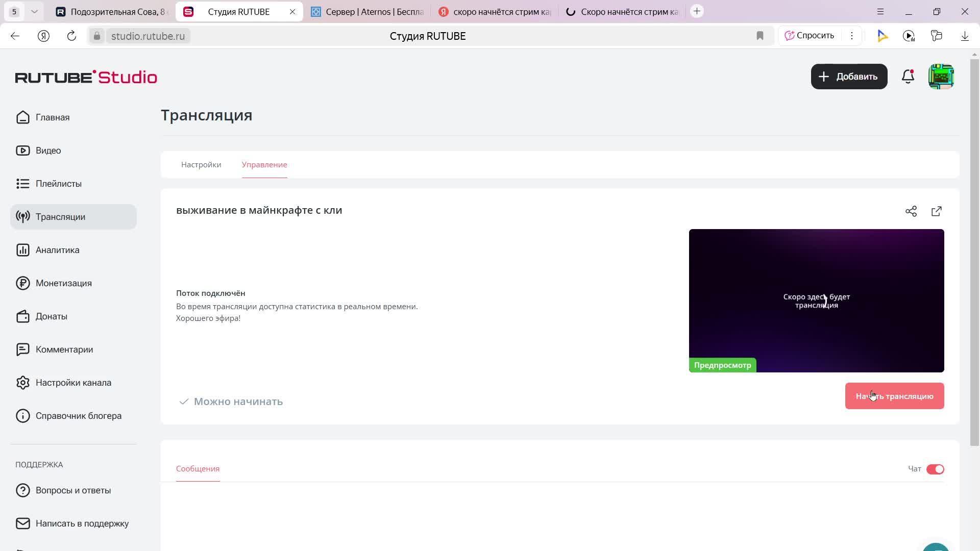
Task: Click the Поток подключён heading
Action: click(x=210, y=293)
